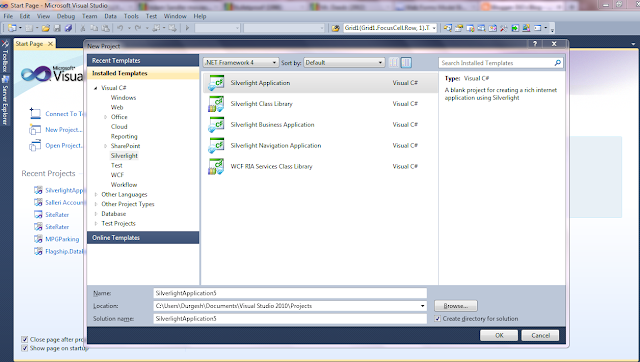
Task: Click the OK button
Action: pyautogui.click(x=499, y=335)
